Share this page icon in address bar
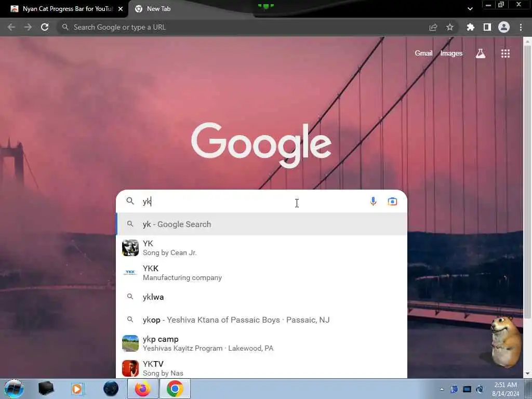The height and width of the screenshot is (399, 532). tap(433, 28)
